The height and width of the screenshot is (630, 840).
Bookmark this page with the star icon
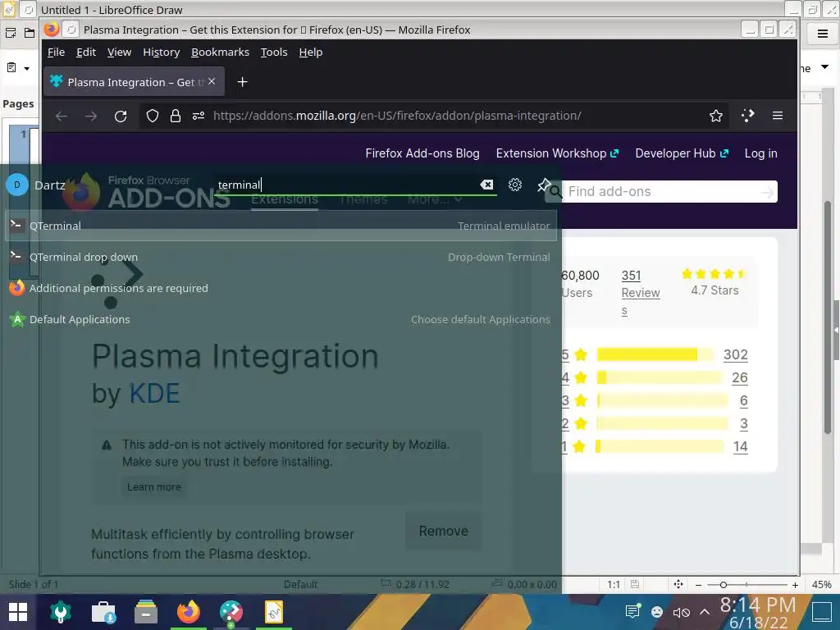[715, 116]
